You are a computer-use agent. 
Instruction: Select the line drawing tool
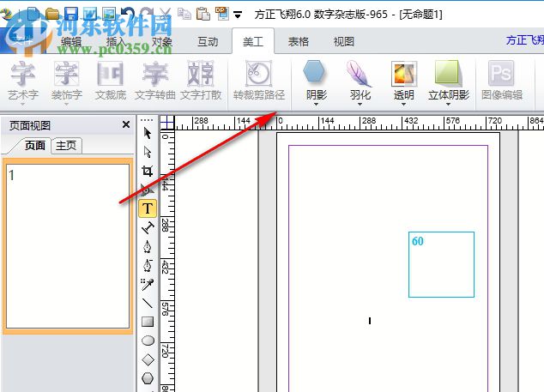click(x=148, y=303)
